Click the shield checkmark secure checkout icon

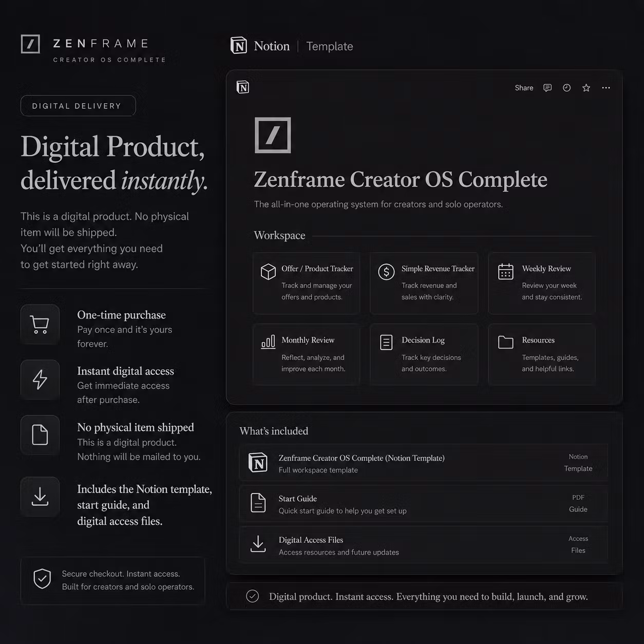pyautogui.click(x=42, y=579)
